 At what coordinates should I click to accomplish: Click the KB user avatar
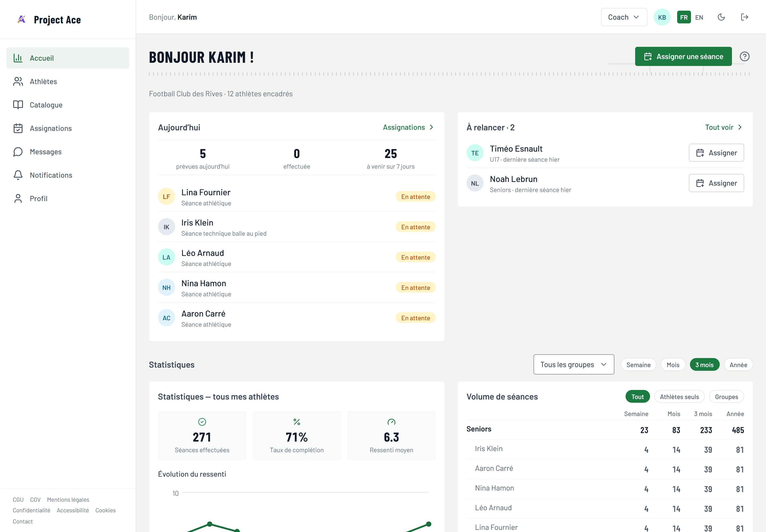point(662,17)
